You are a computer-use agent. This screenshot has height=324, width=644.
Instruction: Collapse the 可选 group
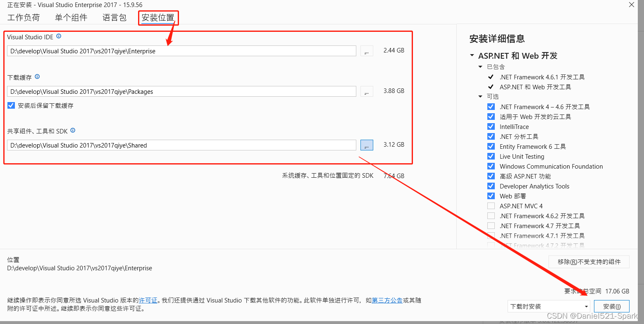[480, 96]
